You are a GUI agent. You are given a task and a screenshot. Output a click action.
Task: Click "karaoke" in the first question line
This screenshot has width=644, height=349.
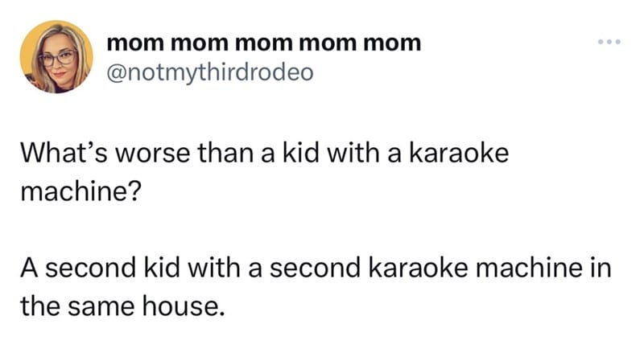coord(459,154)
